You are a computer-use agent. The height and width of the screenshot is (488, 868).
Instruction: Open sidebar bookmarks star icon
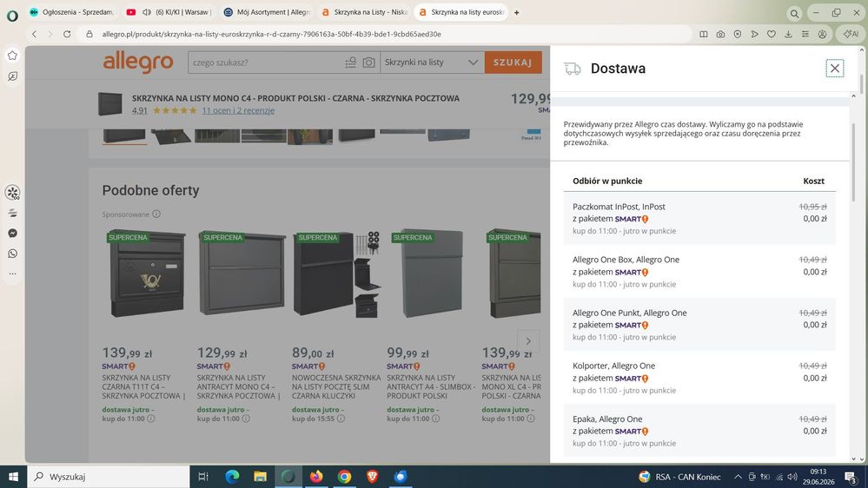12,56
